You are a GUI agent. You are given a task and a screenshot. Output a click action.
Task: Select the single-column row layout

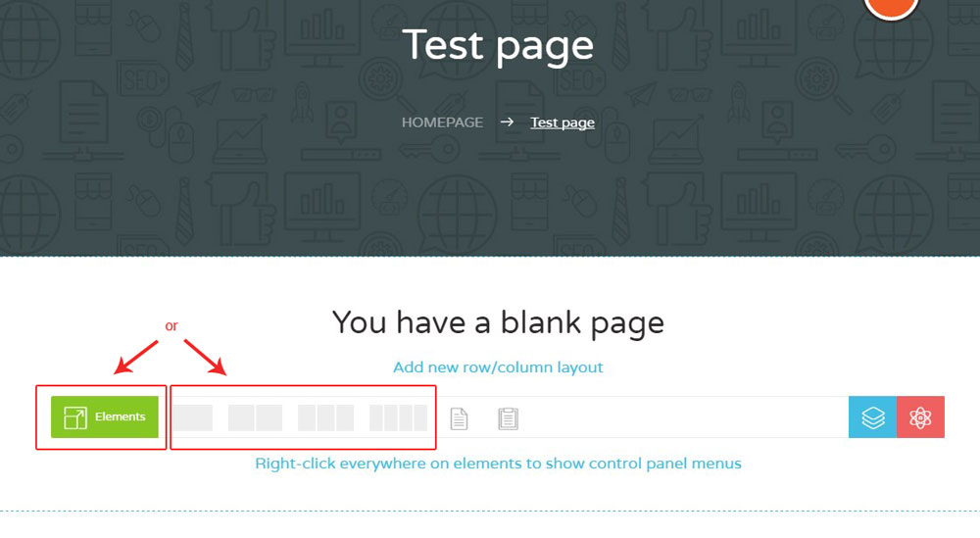click(x=193, y=418)
